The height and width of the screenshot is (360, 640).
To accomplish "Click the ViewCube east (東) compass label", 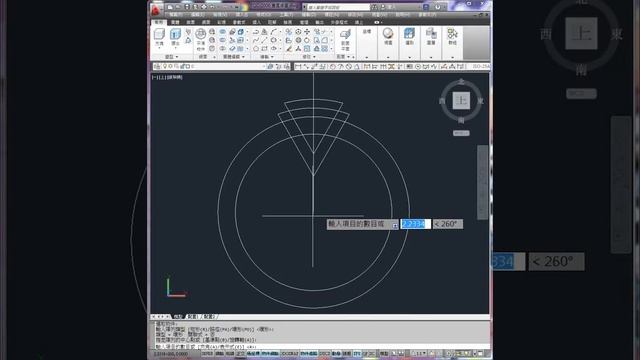I will coord(480,101).
